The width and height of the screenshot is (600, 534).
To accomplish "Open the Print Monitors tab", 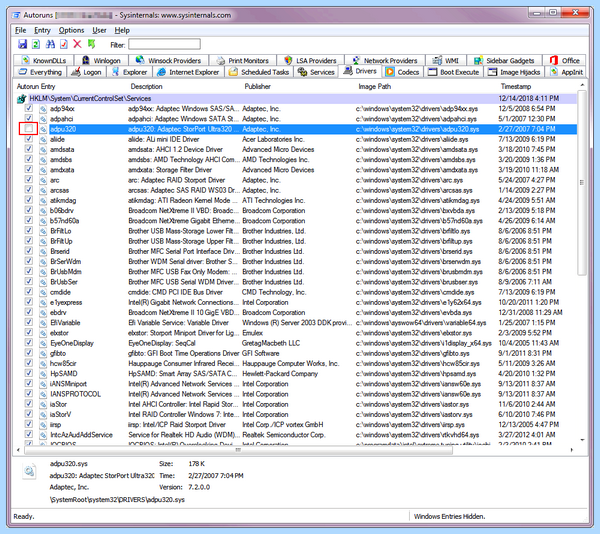I will pos(243,60).
